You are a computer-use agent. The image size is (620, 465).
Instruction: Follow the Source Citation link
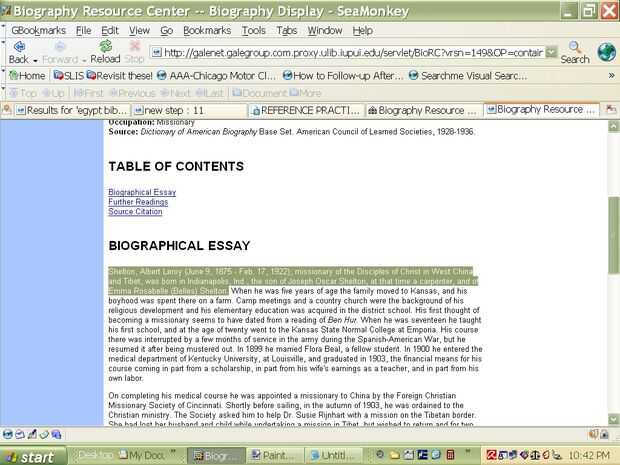pyautogui.click(x=135, y=212)
